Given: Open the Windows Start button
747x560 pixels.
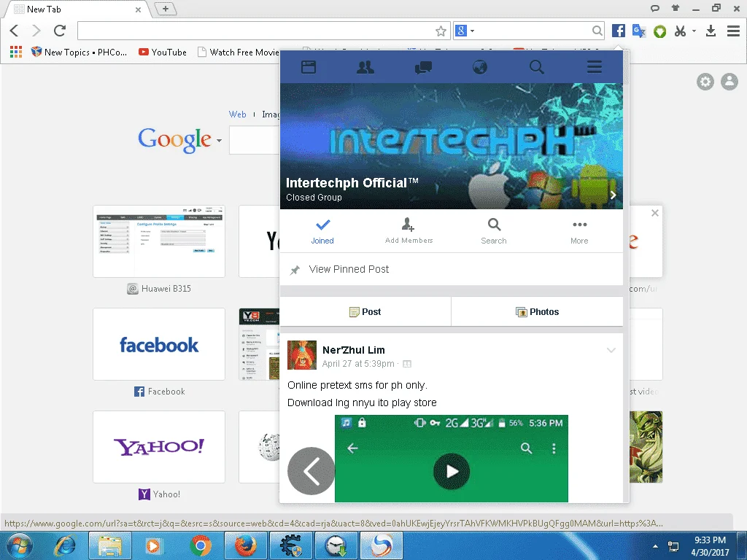Looking at the screenshot, I should coord(20,545).
